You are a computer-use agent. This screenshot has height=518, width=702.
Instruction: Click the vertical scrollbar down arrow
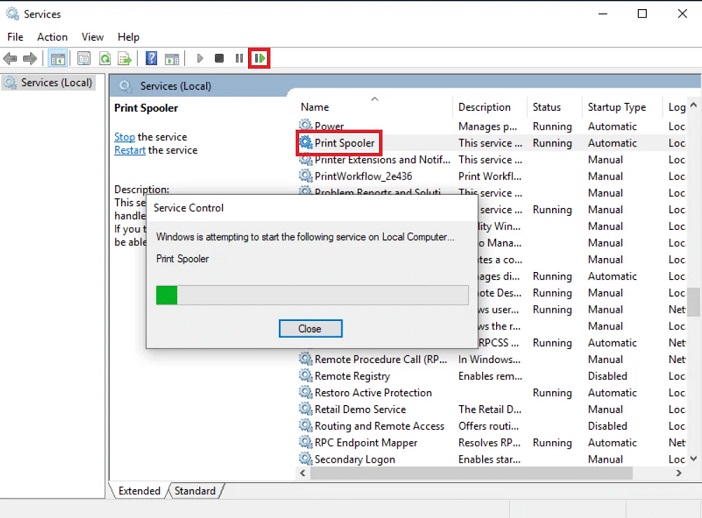[x=693, y=458]
